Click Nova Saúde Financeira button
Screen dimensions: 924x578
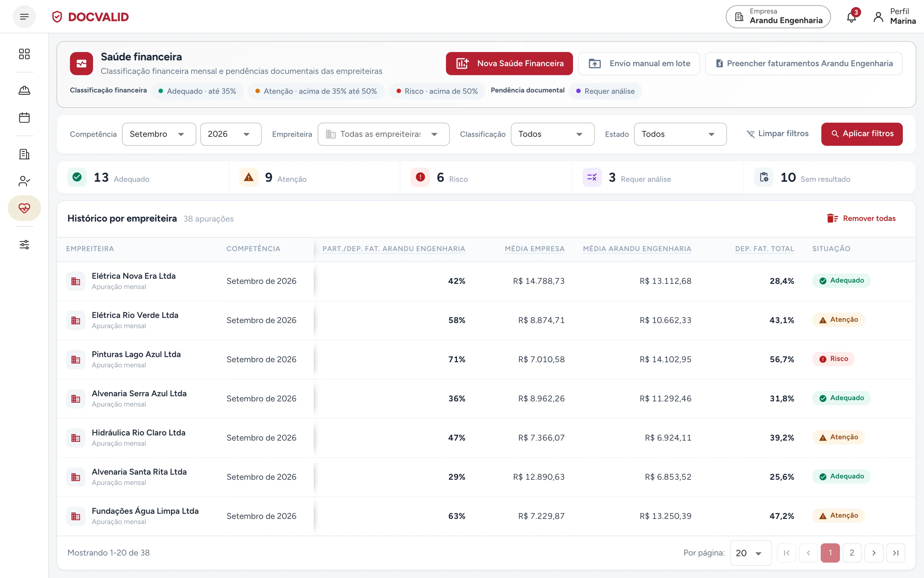coord(509,64)
